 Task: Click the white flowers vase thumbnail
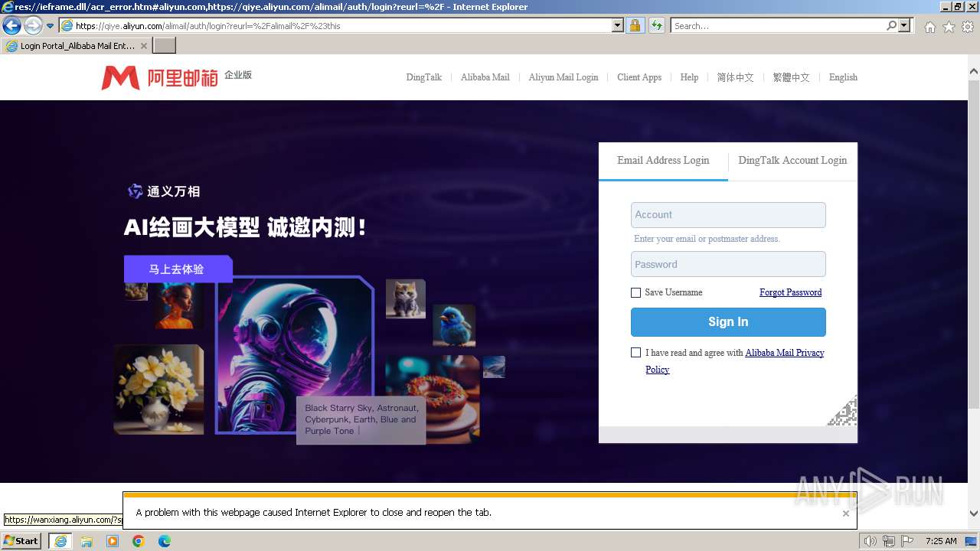click(x=158, y=390)
